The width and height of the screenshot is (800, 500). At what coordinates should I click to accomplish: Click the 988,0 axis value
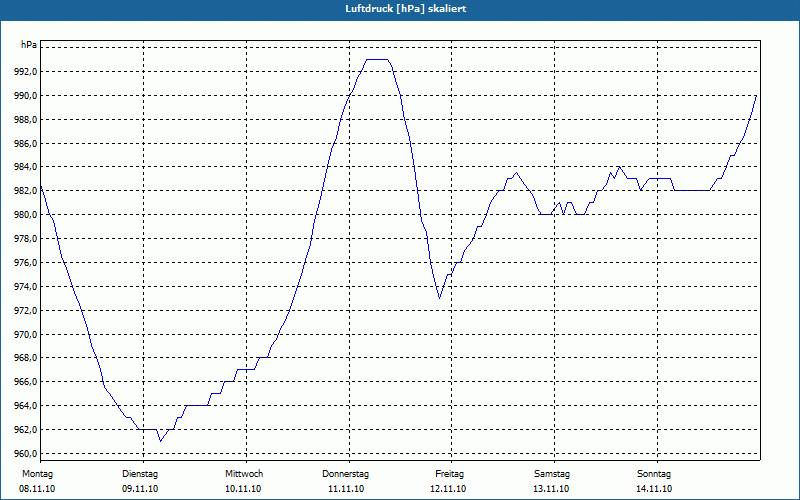(x=25, y=120)
